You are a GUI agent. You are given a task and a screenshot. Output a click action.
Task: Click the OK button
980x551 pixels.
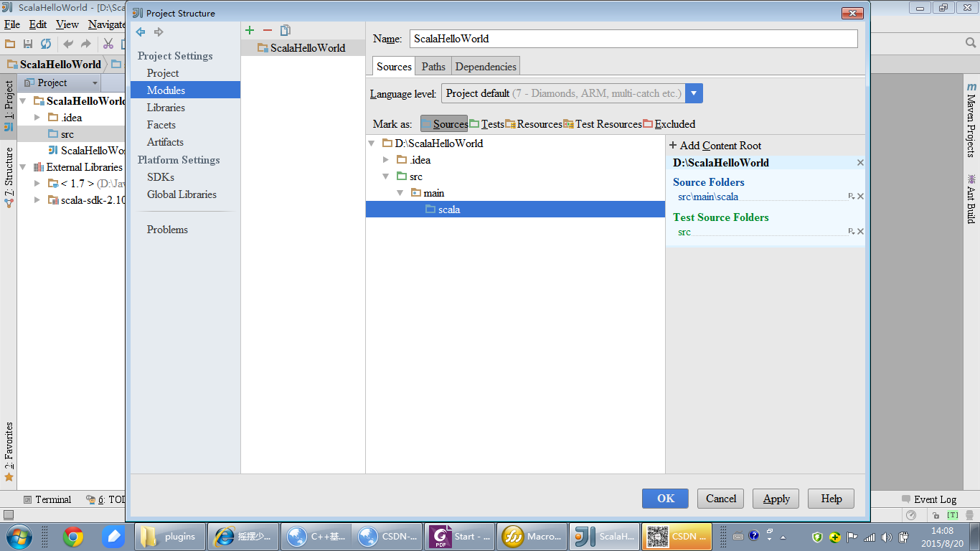pos(665,499)
